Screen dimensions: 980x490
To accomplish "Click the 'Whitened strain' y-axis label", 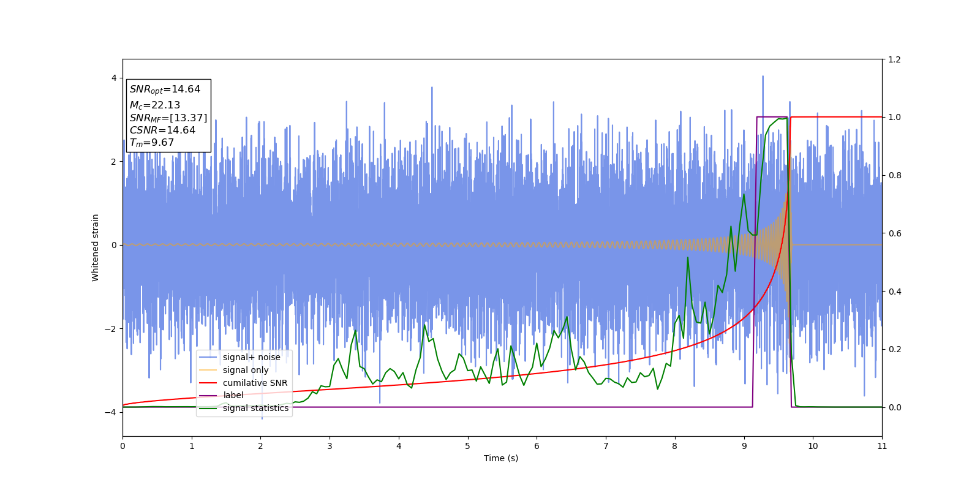I will click(x=96, y=247).
